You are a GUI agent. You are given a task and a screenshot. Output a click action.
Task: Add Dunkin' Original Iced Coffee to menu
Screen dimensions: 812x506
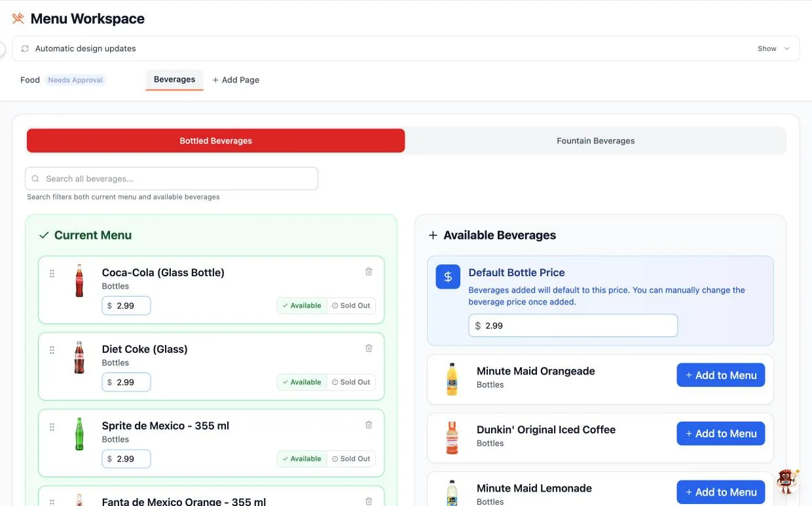tap(721, 433)
